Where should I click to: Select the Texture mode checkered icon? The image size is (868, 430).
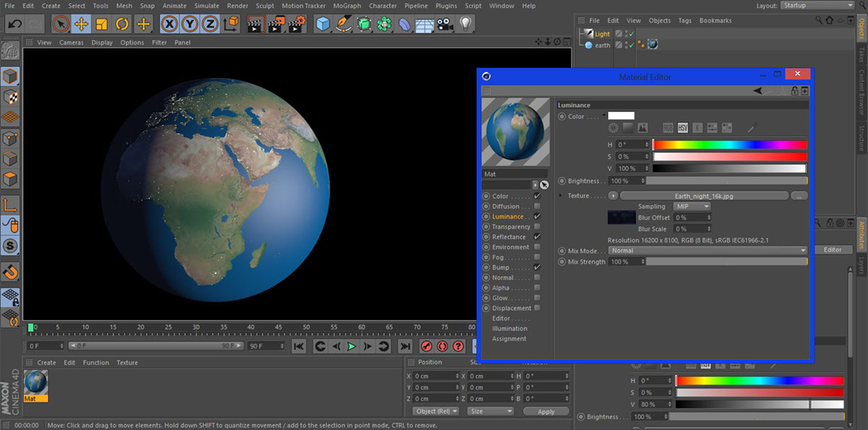point(10,97)
